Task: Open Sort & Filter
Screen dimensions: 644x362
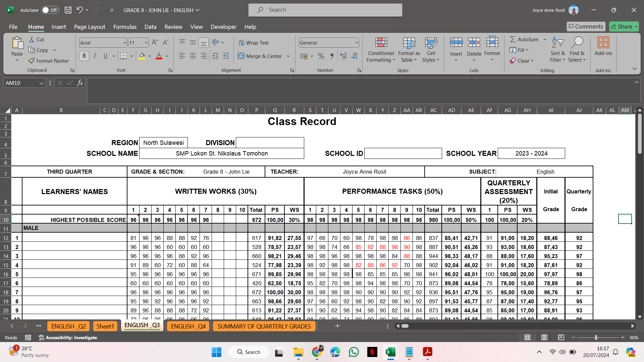Action: pos(557,50)
